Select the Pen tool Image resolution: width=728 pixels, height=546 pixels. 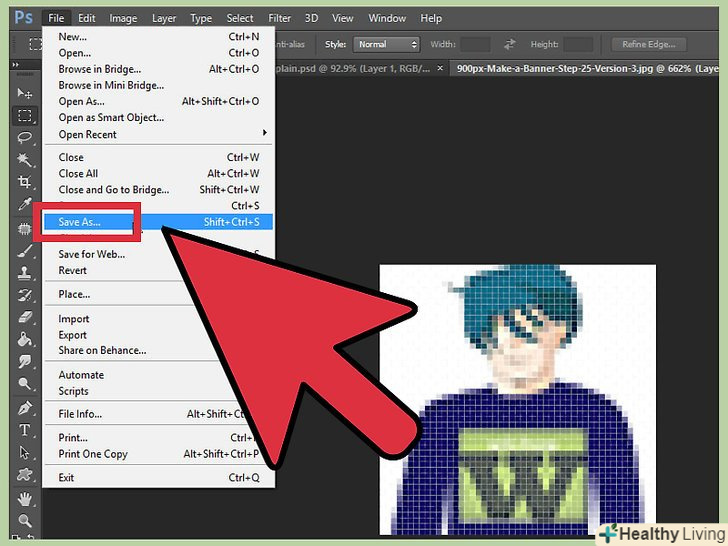coord(25,408)
